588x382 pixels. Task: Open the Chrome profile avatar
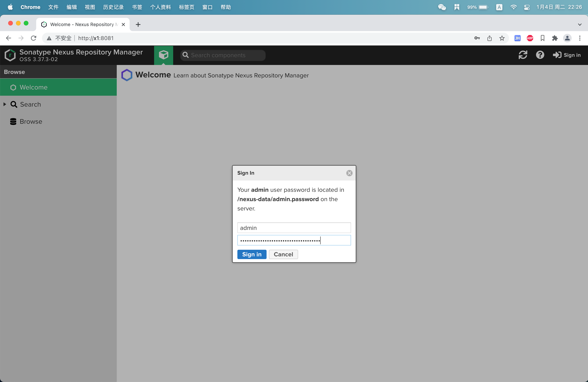coord(567,38)
